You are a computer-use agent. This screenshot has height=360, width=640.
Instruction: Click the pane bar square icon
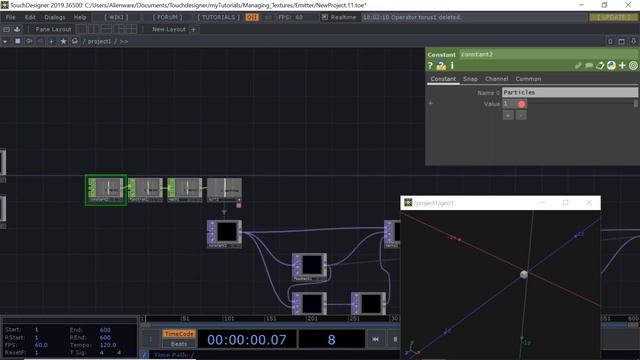18,41
